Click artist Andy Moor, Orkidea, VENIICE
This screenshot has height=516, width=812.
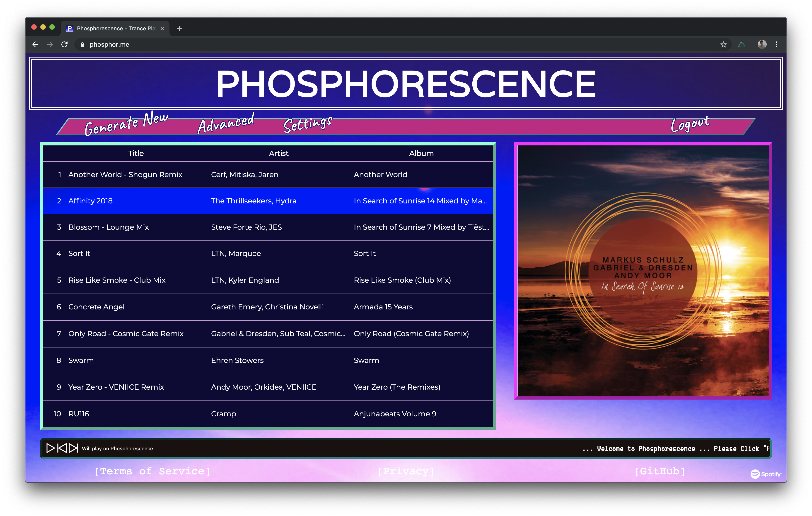(x=263, y=387)
